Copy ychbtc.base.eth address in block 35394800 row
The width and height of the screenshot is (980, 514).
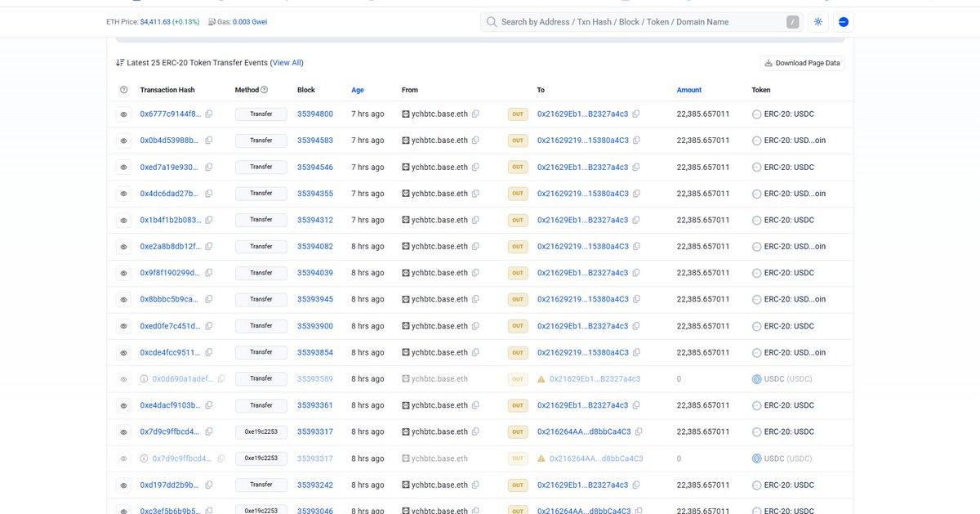[475, 114]
